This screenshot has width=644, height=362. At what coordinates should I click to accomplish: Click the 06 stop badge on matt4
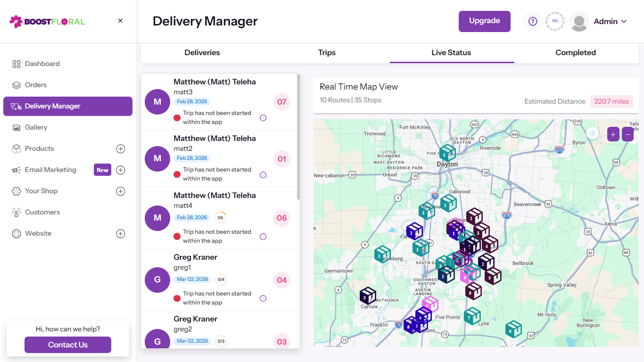(282, 218)
